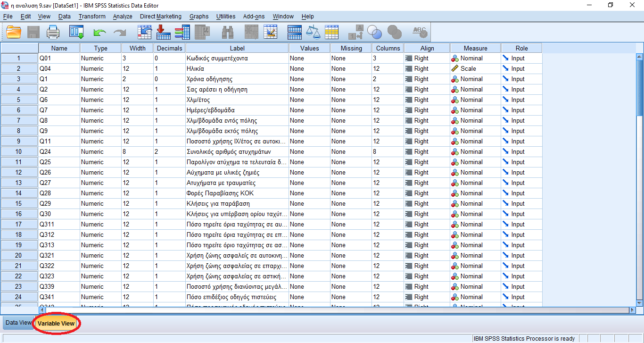Open Use Variable Sets icon
644x343 pixels.
pyautogui.click(x=374, y=32)
